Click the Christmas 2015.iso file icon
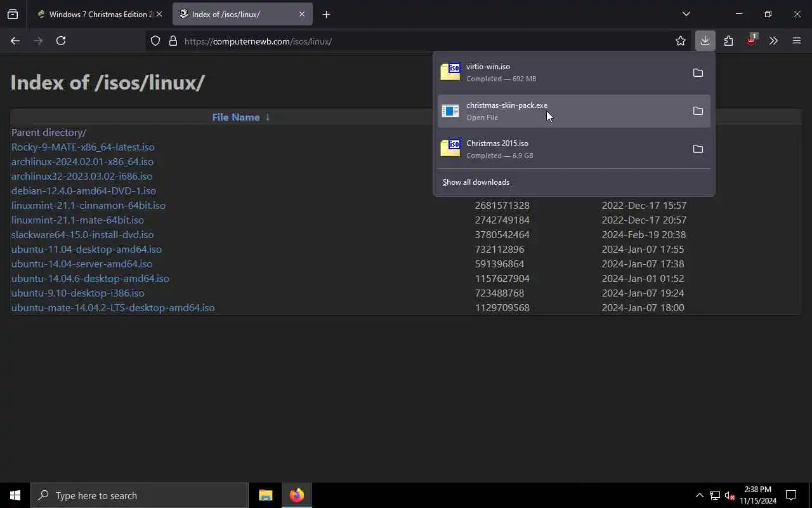The image size is (812, 508). 450,148
